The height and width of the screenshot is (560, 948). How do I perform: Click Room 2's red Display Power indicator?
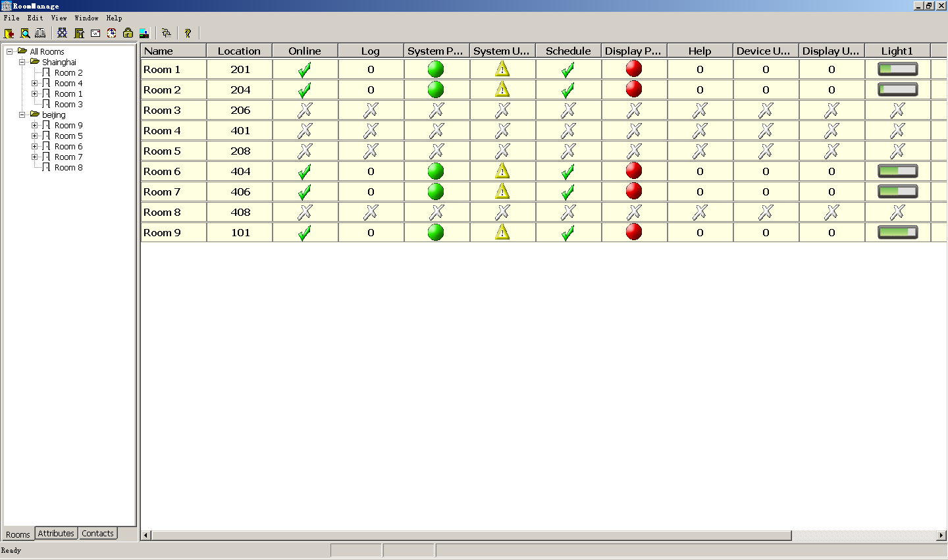pyautogui.click(x=634, y=89)
